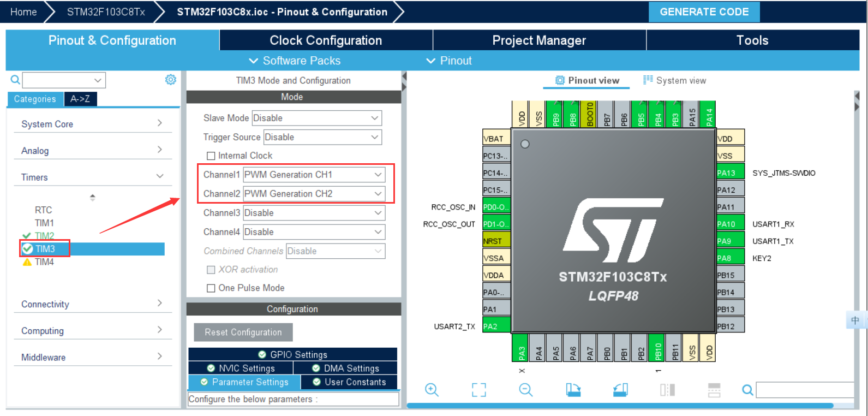
Task: Open the NVIC Settings tab
Action: click(241, 369)
